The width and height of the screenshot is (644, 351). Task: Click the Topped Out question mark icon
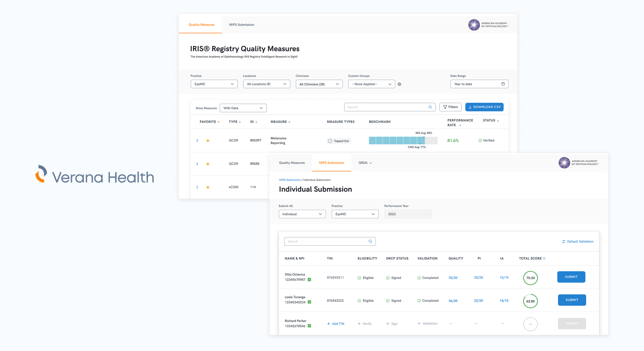coord(330,141)
